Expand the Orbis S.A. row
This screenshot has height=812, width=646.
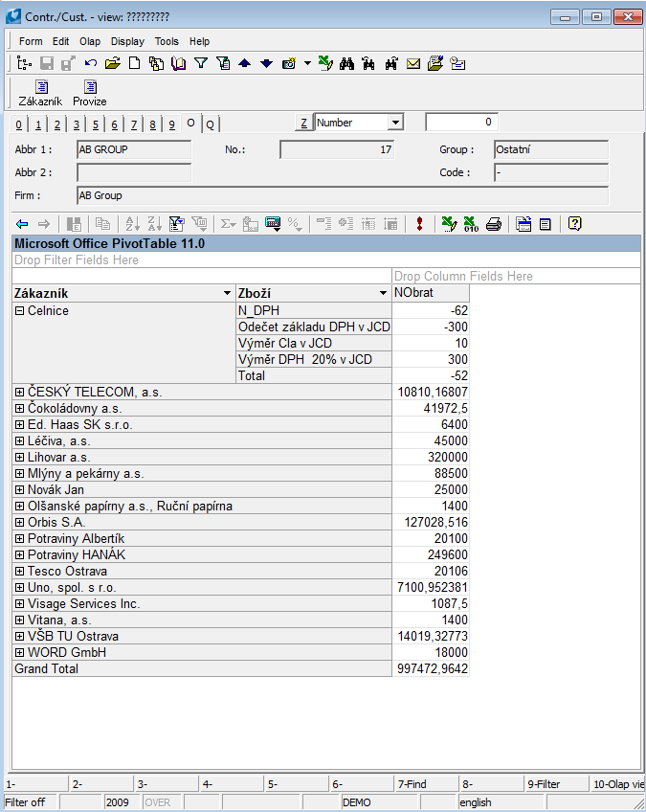pyautogui.click(x=20, y=523)
